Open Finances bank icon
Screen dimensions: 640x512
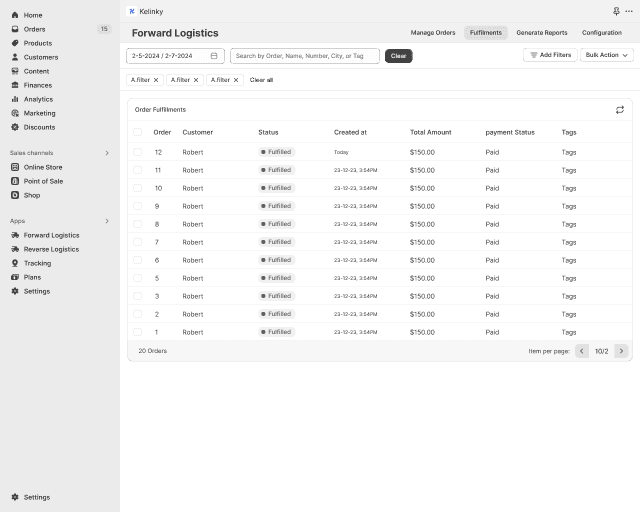[x=15, y=85]
